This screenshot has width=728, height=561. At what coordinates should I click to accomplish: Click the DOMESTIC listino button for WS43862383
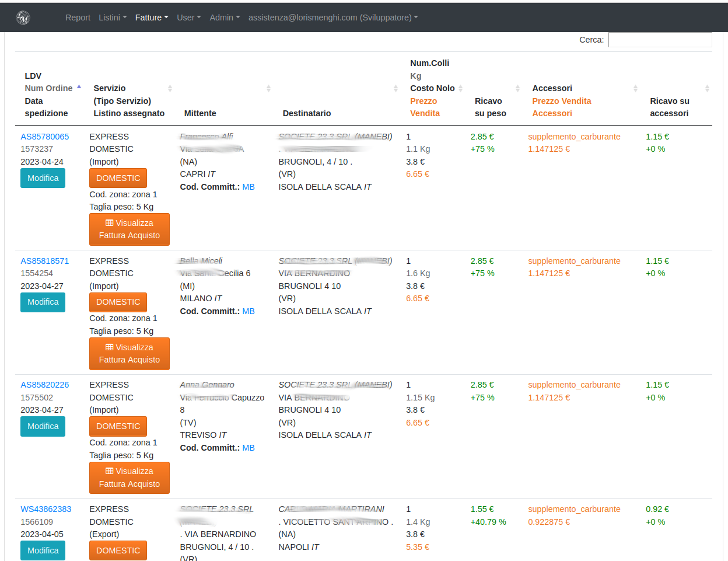118,550
